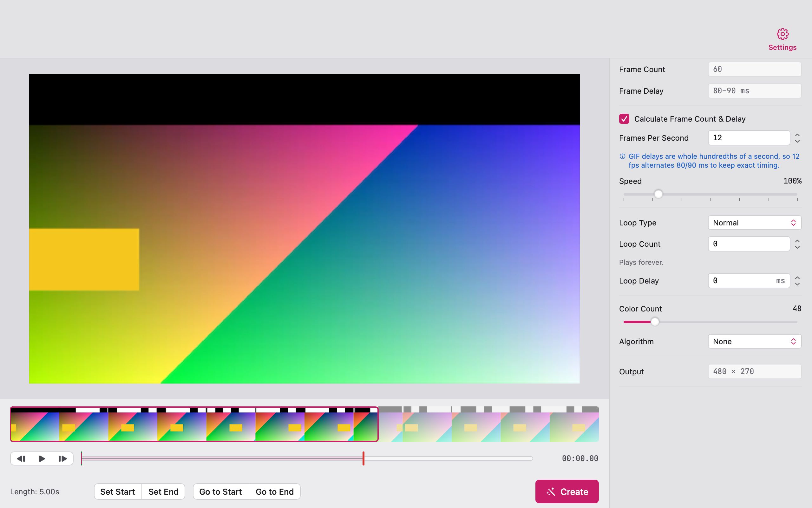The height and width of the screenshot is (508, 812).
Task: Click the start marker on playback scrubber
Action: point(82,458)
